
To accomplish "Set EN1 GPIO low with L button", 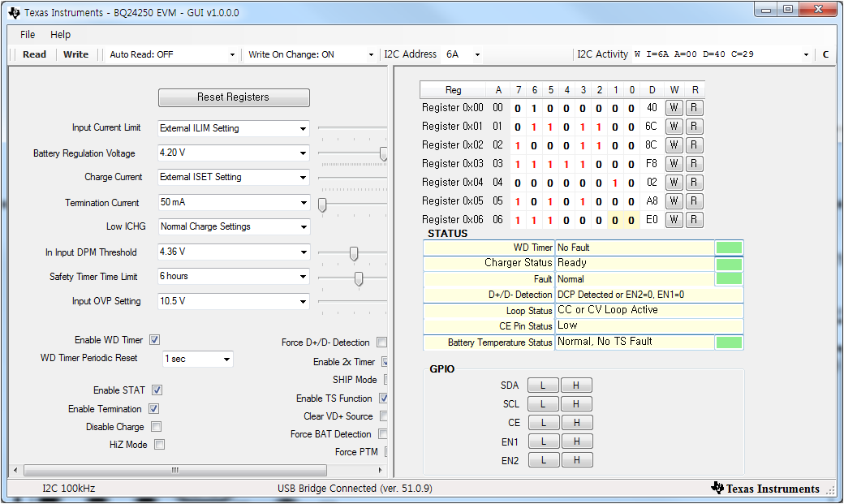I will click(543, 442).
